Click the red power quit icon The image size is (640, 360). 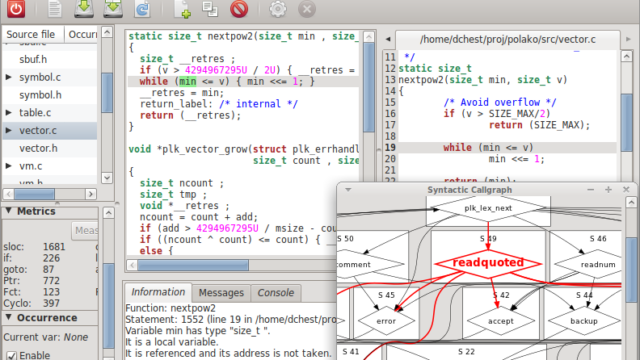(16, 9)
